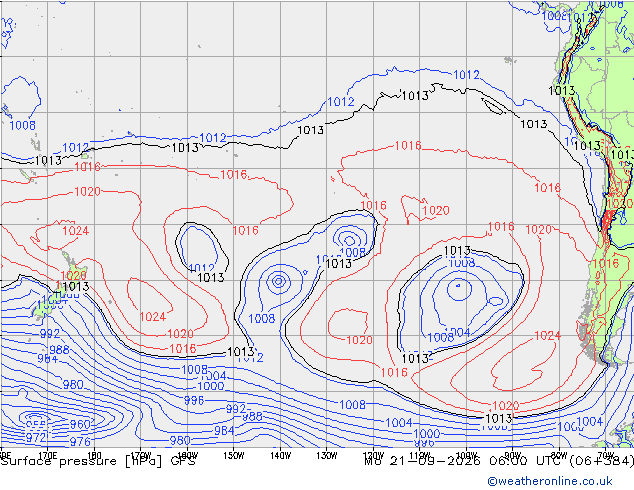Select the blue 1008 label in the upper-left closed contour

click(23, 125)
